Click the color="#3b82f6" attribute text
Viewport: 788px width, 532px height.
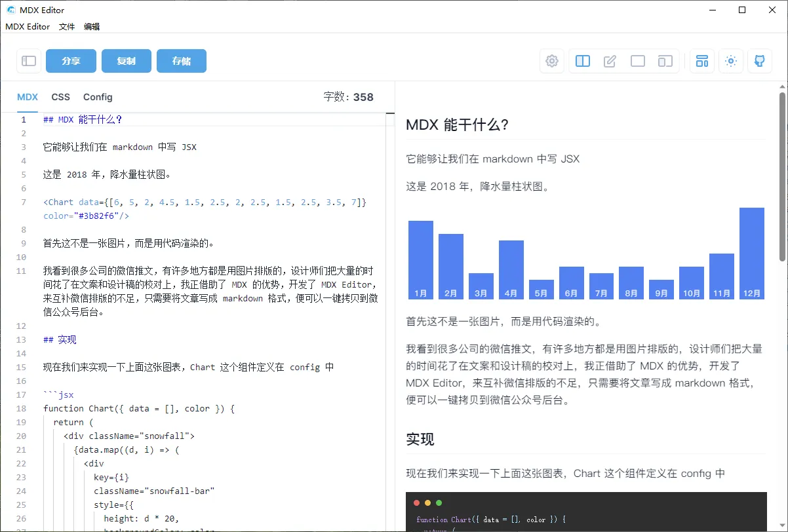point(87,216)
